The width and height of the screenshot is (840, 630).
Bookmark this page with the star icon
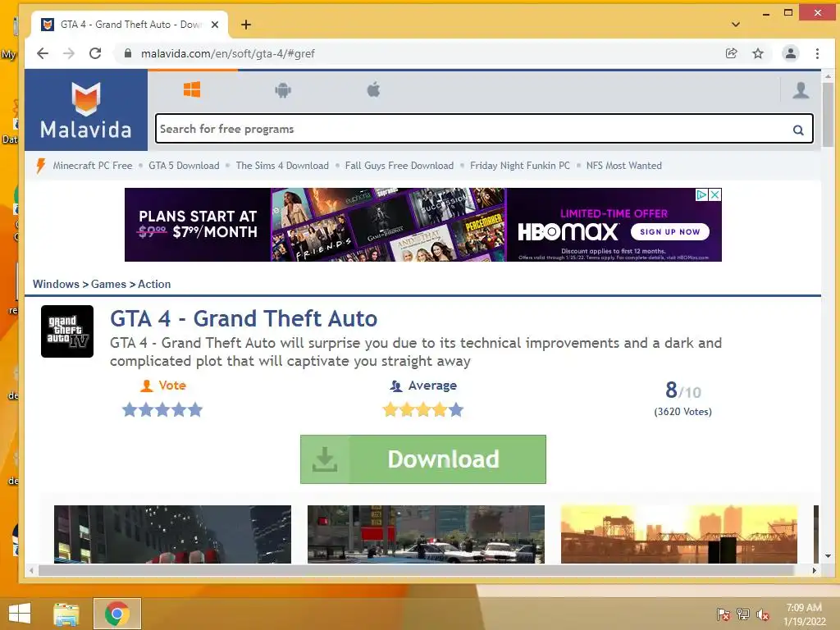(x=757, y=53)
